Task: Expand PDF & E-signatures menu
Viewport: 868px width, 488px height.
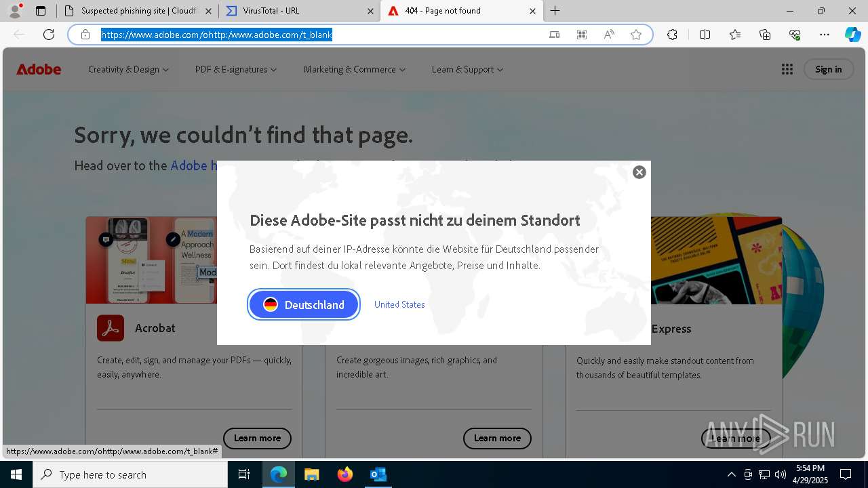Action: point(236,69)
